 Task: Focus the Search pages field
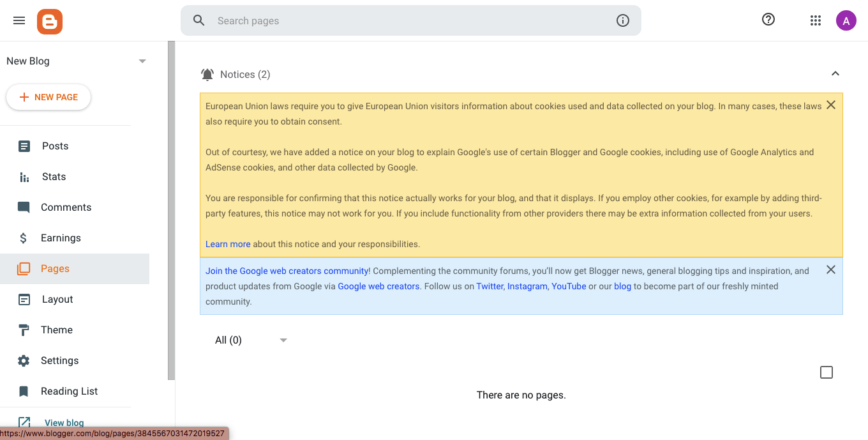click(411, 20)
